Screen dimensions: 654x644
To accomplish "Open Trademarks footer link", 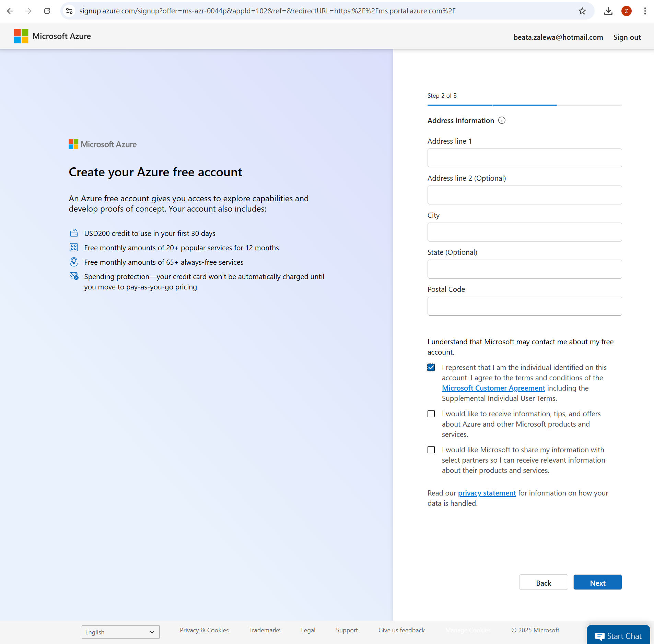I will (265, 630).
